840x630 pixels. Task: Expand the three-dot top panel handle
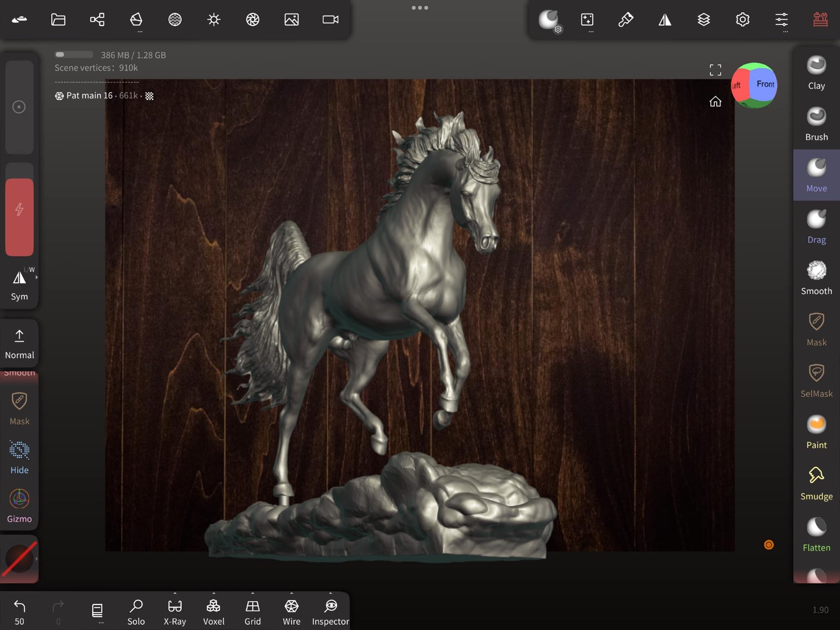pos(420,8)
